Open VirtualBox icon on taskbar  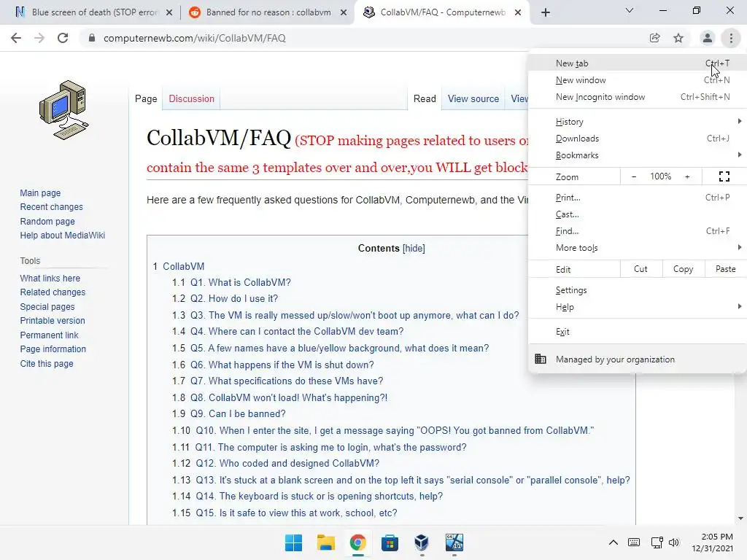point(422,542)
